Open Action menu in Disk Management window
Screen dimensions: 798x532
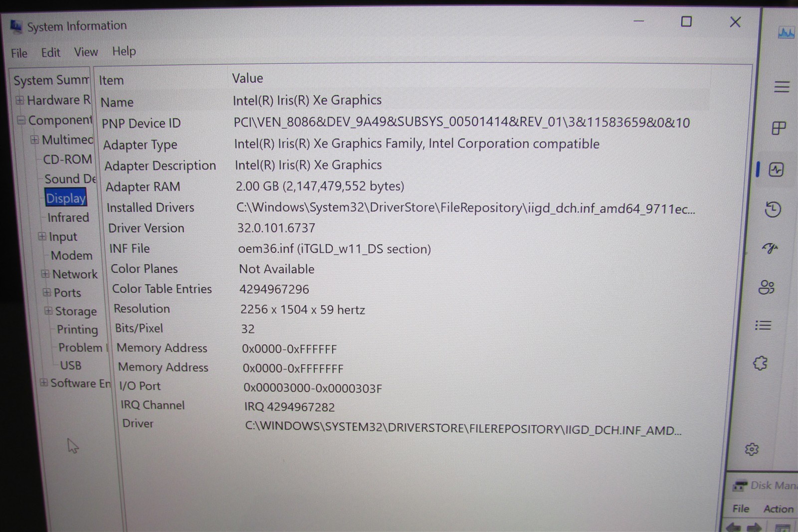[778, 509]
